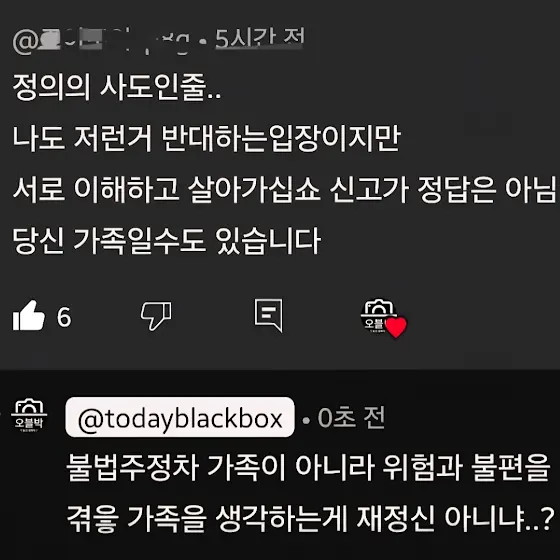
Task: Select the line 나도 저런거 반대하는입장이지만
Action: [x=206, y=138]
